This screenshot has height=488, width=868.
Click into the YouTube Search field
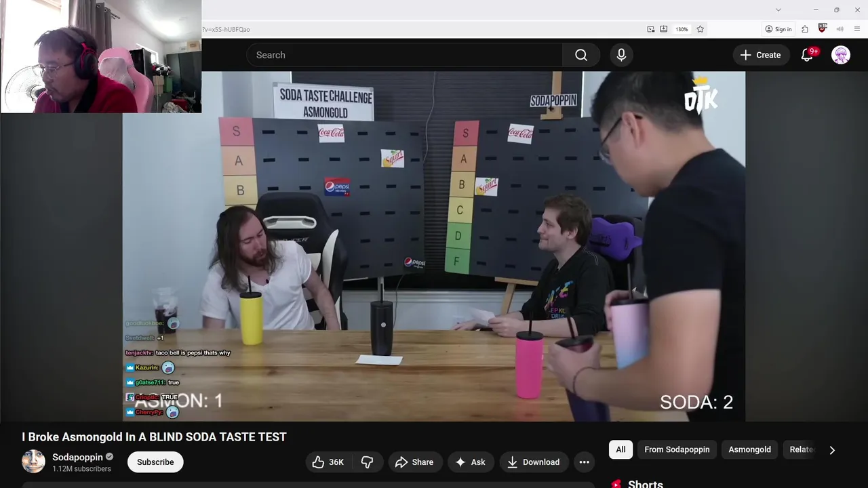pyautogui.click(x=405, y=55)
